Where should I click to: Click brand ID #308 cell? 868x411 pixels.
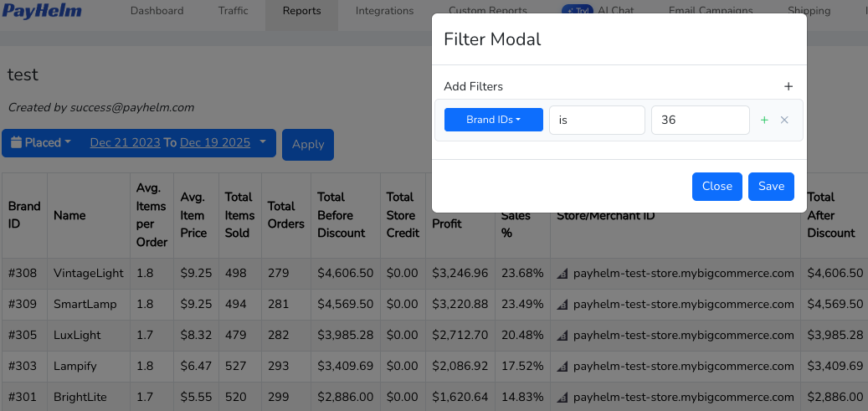click(23, 273)
